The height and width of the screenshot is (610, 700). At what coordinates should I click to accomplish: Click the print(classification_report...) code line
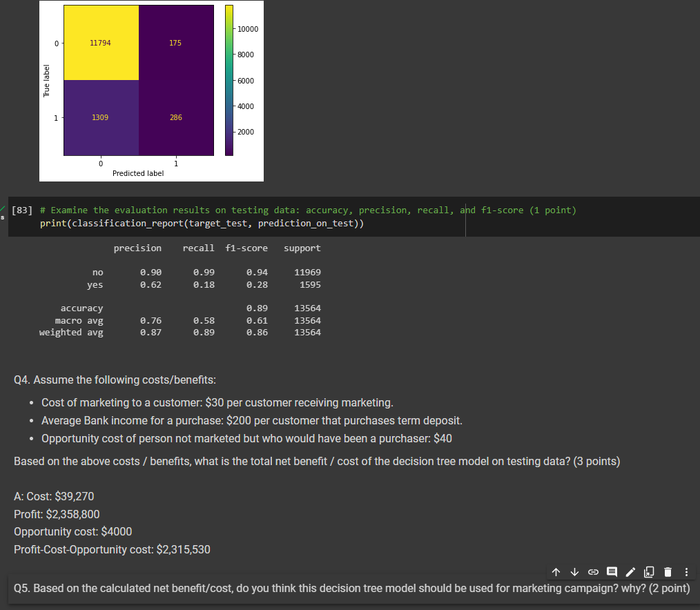202,223
